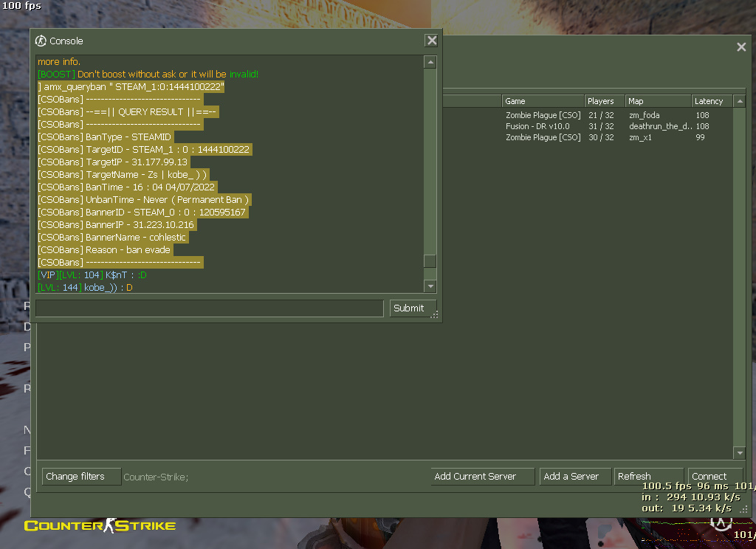Close the server browser window

pos(741,47)
